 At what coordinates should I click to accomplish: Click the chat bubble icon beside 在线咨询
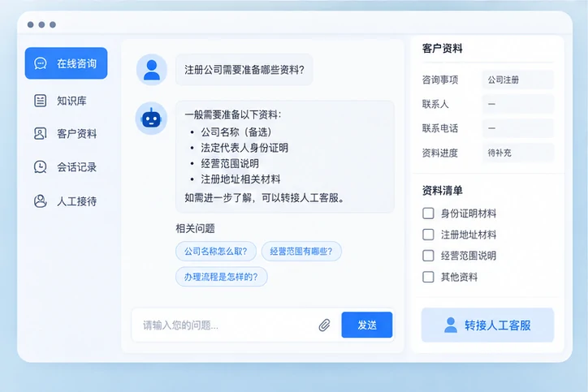(40, 63)
